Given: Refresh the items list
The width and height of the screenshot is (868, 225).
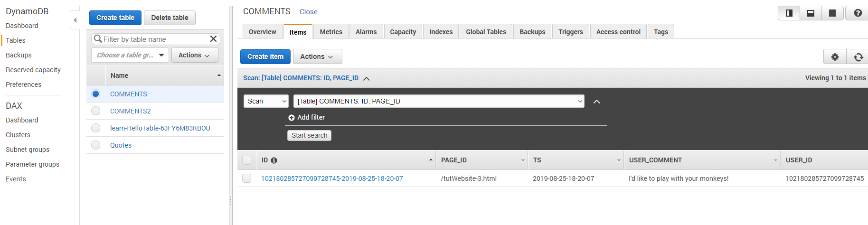Looking at the screenshot, I should pyautogui.click(x=858, y=57).
